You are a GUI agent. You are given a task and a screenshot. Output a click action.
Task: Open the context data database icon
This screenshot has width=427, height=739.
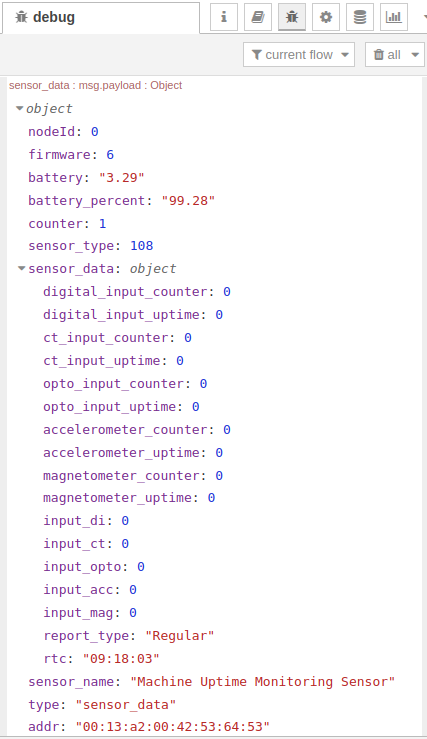[x=360, y=17]
